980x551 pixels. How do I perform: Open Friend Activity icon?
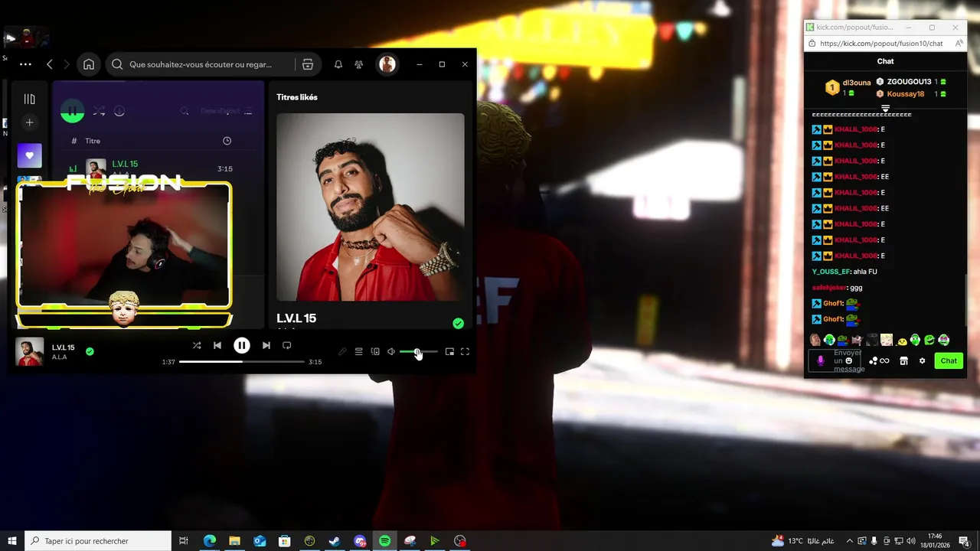point(359,64)
